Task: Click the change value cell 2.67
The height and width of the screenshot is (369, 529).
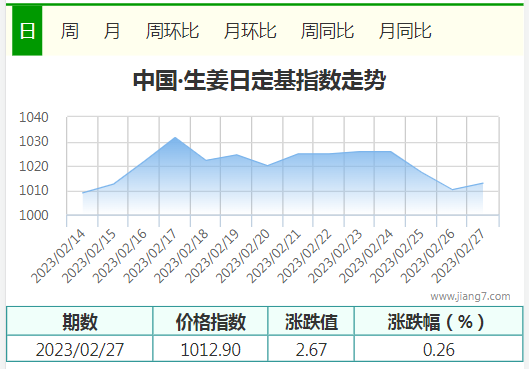Action: 311,349
